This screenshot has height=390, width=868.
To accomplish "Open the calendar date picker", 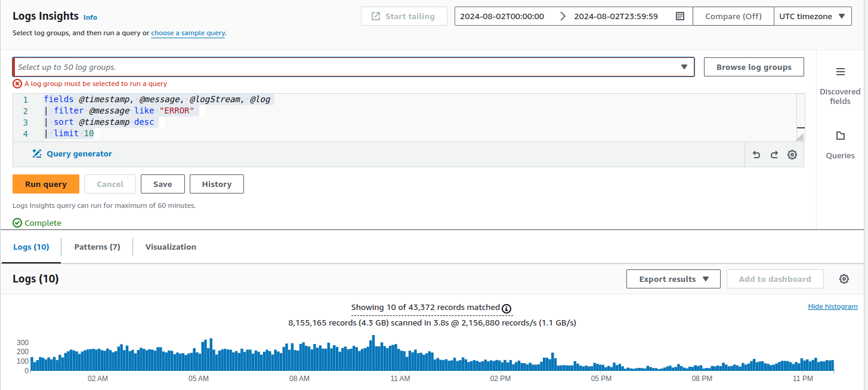I will point(679,16).
